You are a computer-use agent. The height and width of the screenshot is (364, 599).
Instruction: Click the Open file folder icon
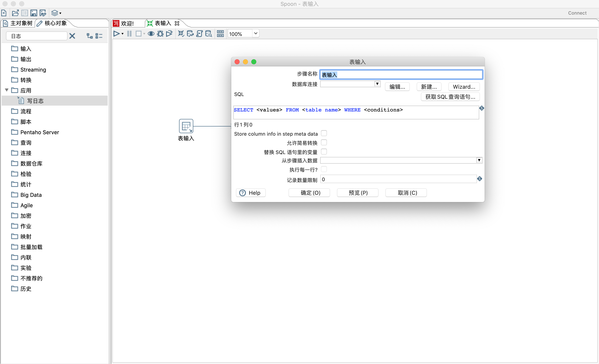[x=15, y=13]
